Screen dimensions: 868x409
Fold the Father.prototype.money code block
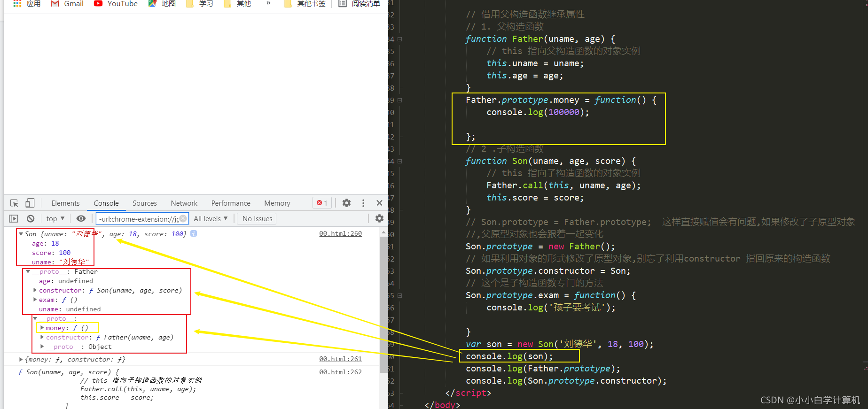coord(400,100)
